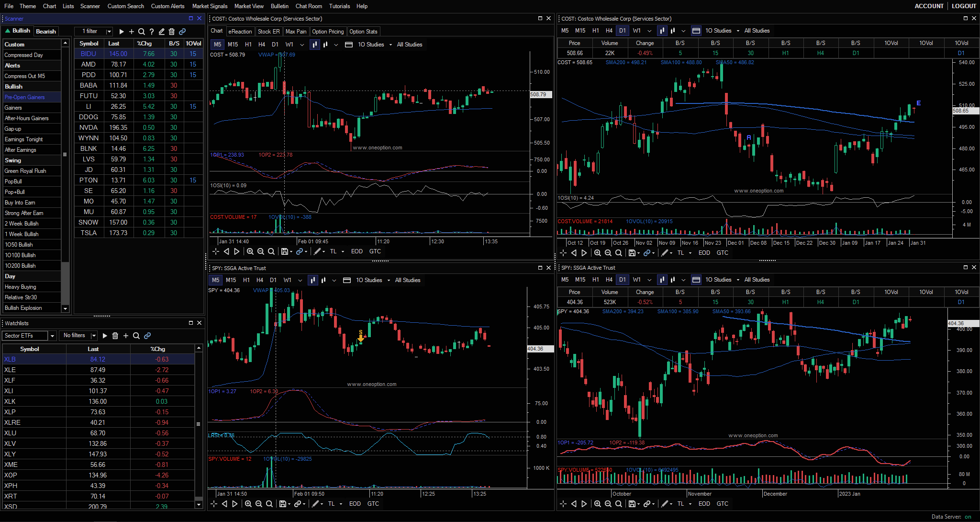
Task: Click the link icon in the Watchlists toolbar
Action: click(147, 336)
